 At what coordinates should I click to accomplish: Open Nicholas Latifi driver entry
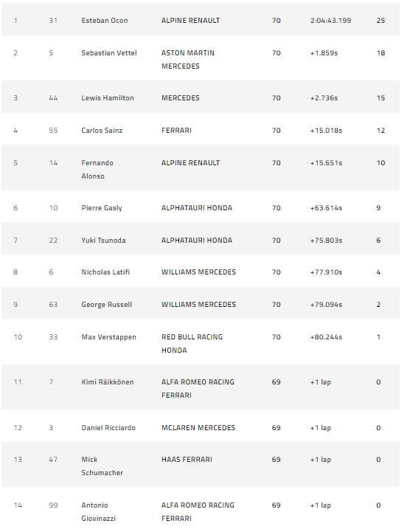[x=105, y=272]
